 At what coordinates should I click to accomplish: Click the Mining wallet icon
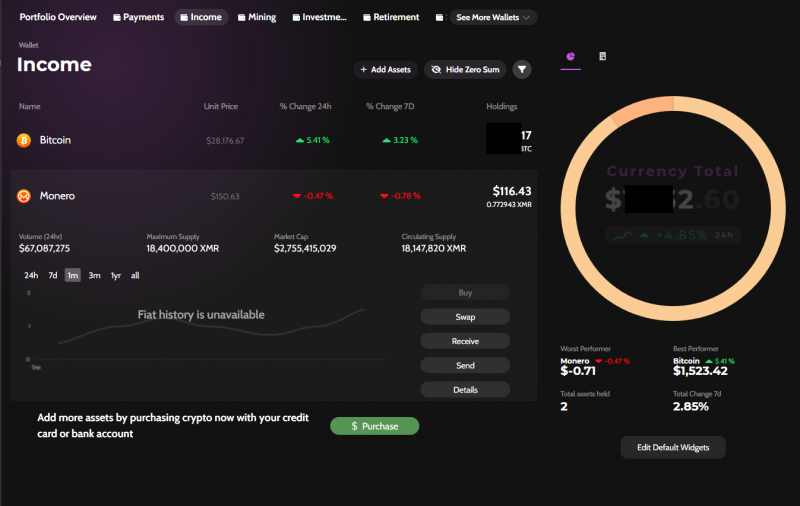coord(242,18)
